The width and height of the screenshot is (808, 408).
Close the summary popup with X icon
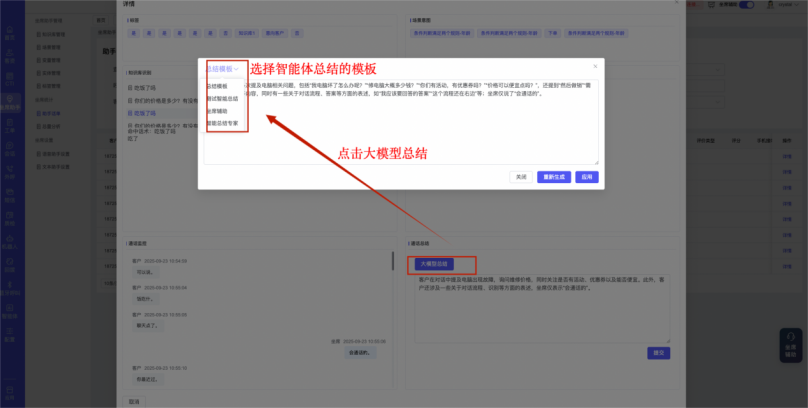[x=594, y=68]
